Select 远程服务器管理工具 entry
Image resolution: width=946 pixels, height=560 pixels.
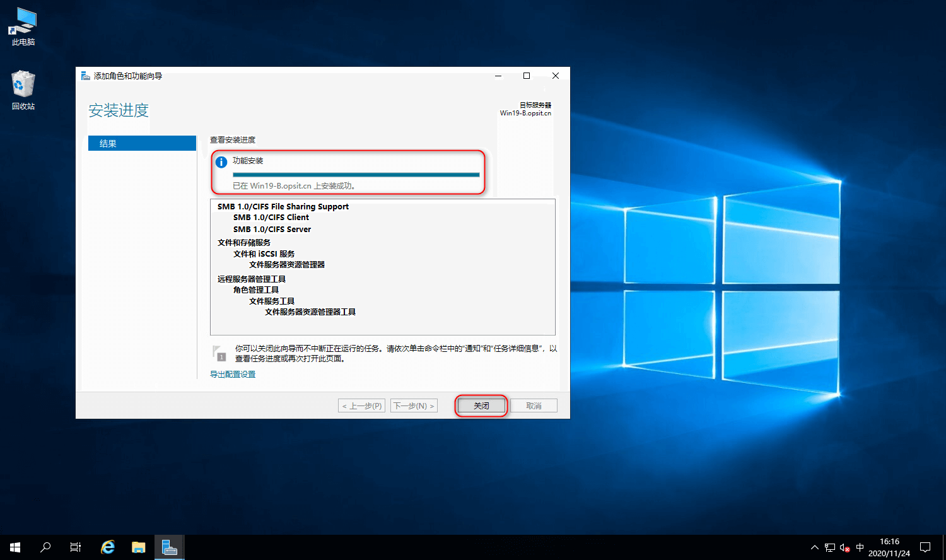pyautogui.click(x=252, y=279)
